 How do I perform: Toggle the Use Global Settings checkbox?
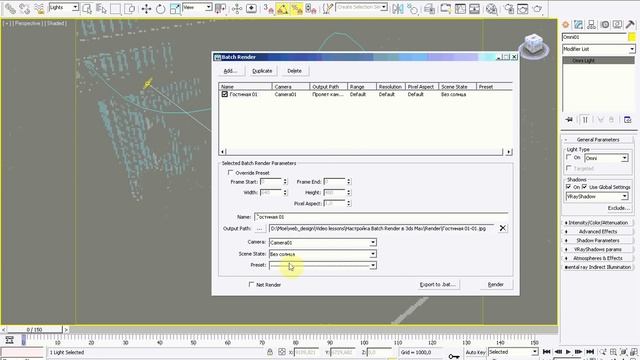point(584,187)
